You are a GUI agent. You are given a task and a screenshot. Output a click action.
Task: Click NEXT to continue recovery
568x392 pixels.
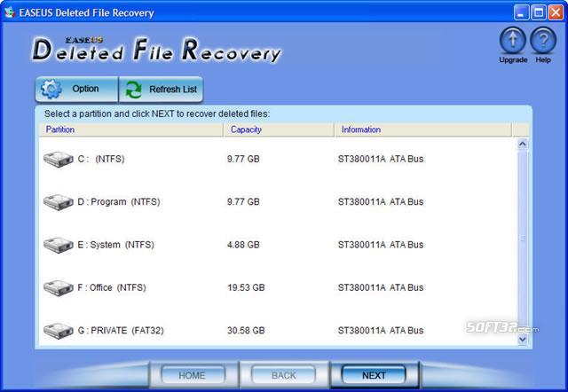[x=374, y=375]
